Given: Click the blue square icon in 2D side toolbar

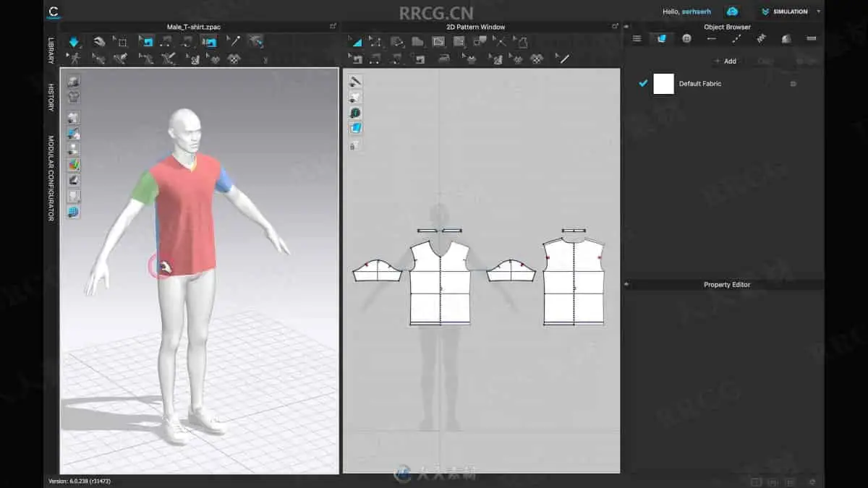Looking at the screenshot, I should tap(355, 128).
